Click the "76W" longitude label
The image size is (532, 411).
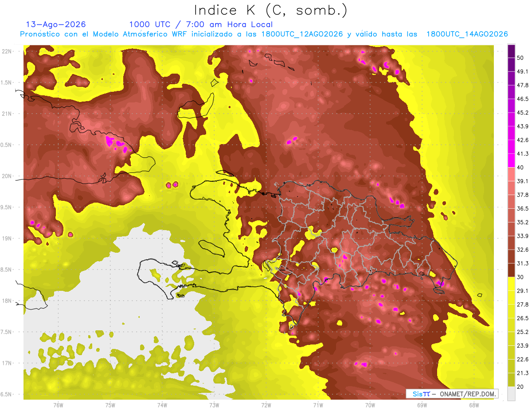click(x=58, y=405)
